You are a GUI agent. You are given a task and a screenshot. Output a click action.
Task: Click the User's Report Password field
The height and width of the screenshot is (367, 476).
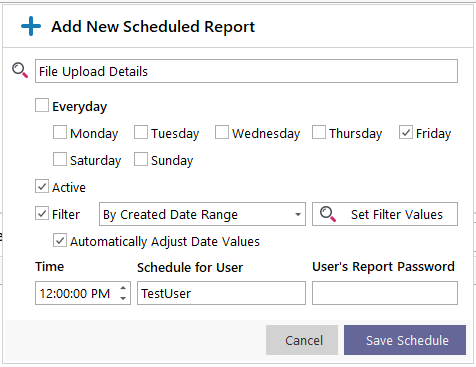click(x=385, y=293)
